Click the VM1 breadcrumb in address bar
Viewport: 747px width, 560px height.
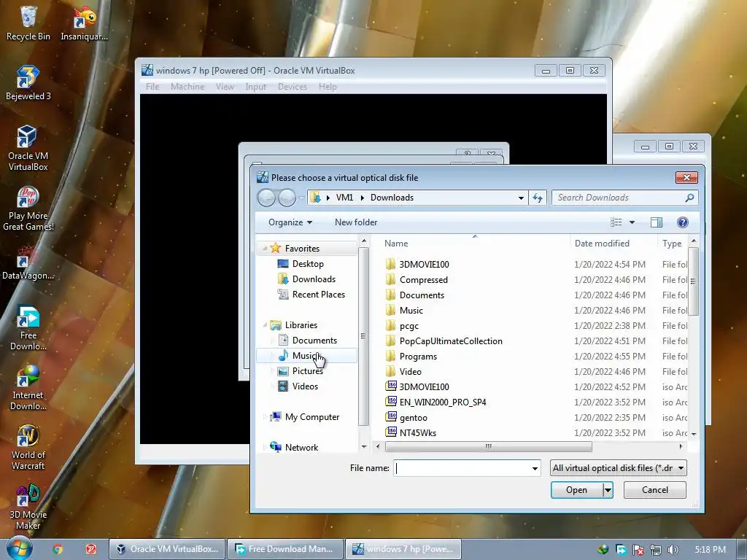(344, 198)
